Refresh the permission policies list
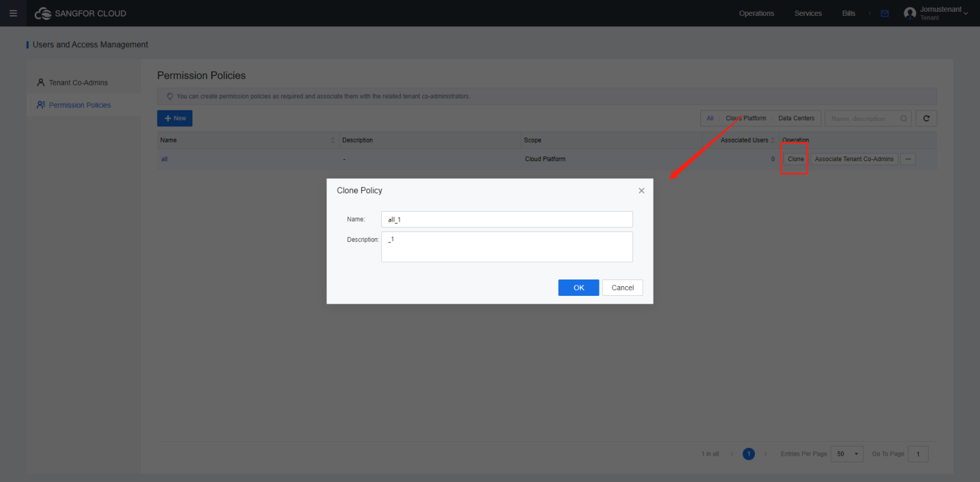The image size is (980, 482). 926,118
